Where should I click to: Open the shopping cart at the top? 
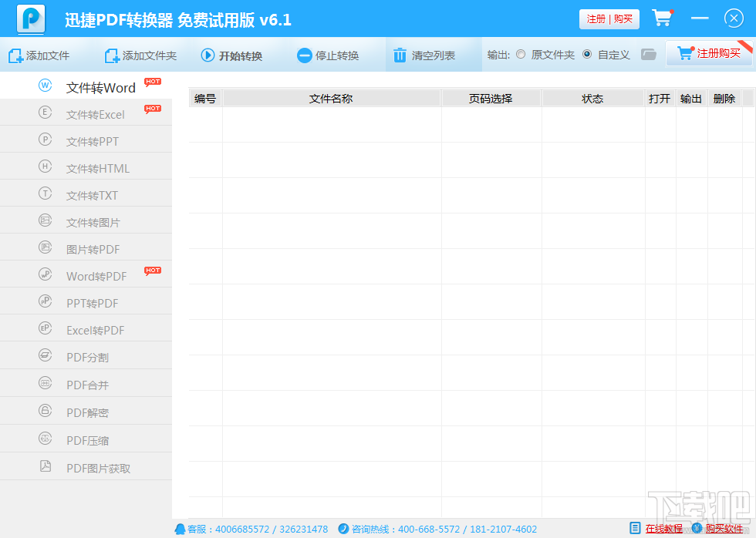tap(662, 17)
